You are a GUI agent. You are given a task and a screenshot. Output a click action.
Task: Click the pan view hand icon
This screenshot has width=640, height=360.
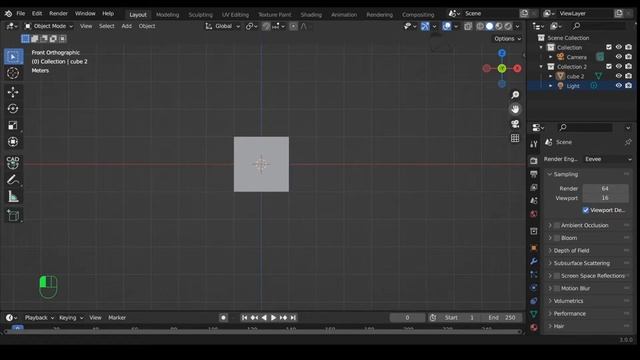pyautogui.click(x=515, y=109)
